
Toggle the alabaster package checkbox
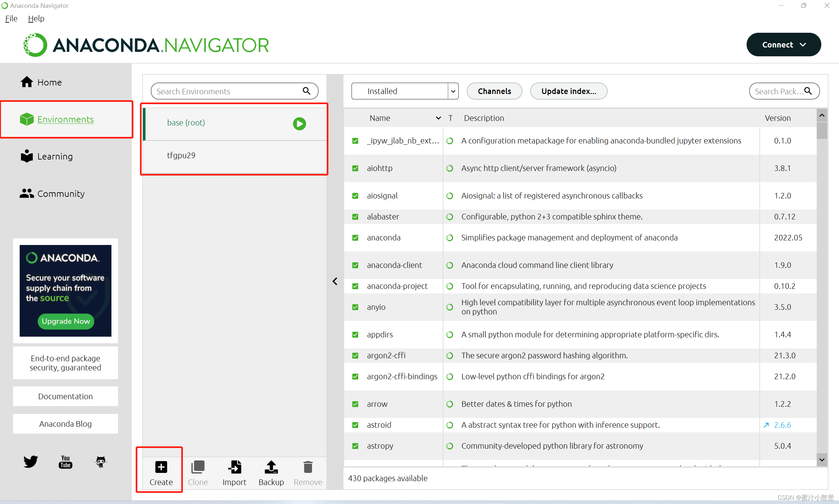point(355,216)
